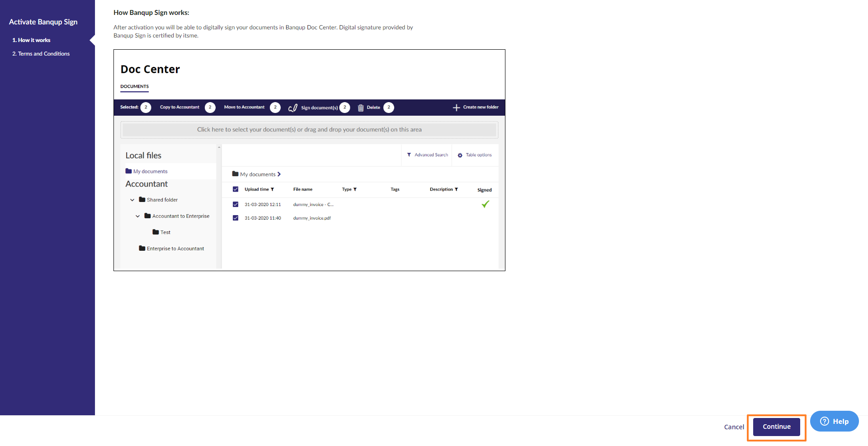
Task: Click the My documents breadcrumb chevron
Action: pos(279,174)
